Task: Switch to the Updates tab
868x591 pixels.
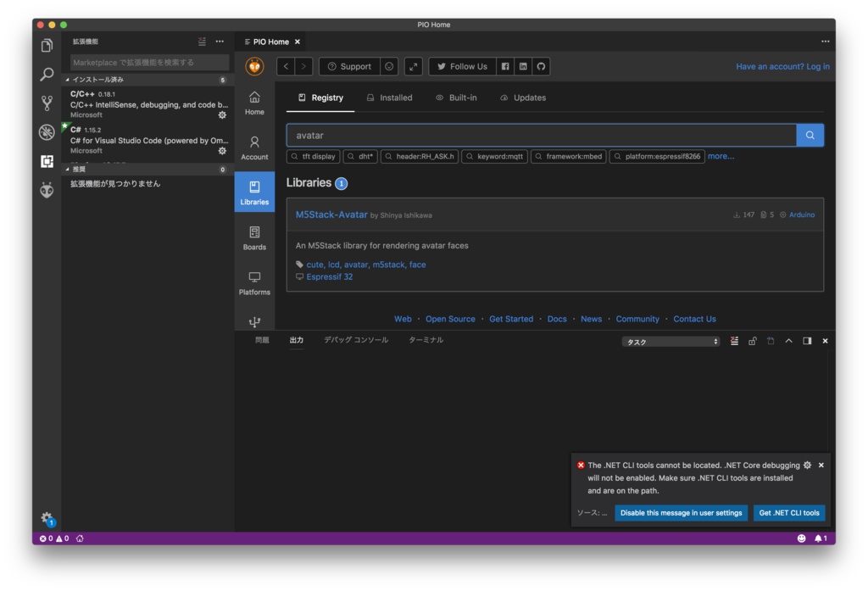Action: 522,98
